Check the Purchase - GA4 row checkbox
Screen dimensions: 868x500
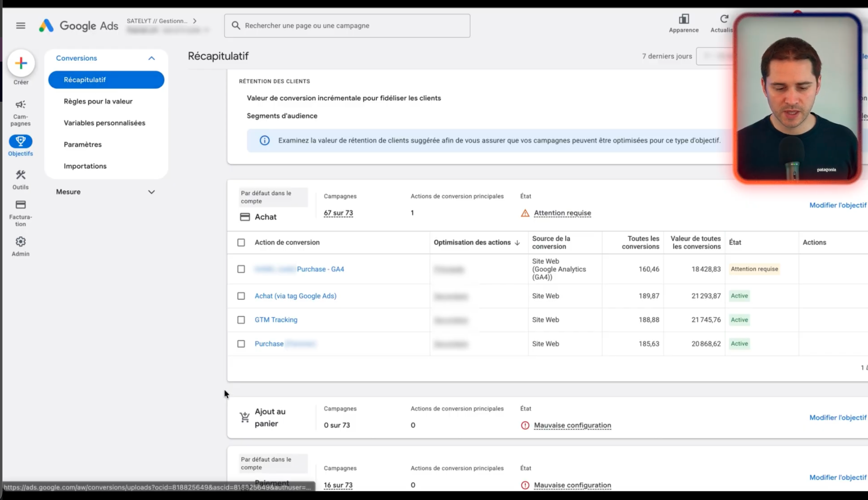(x=241, y=269)
